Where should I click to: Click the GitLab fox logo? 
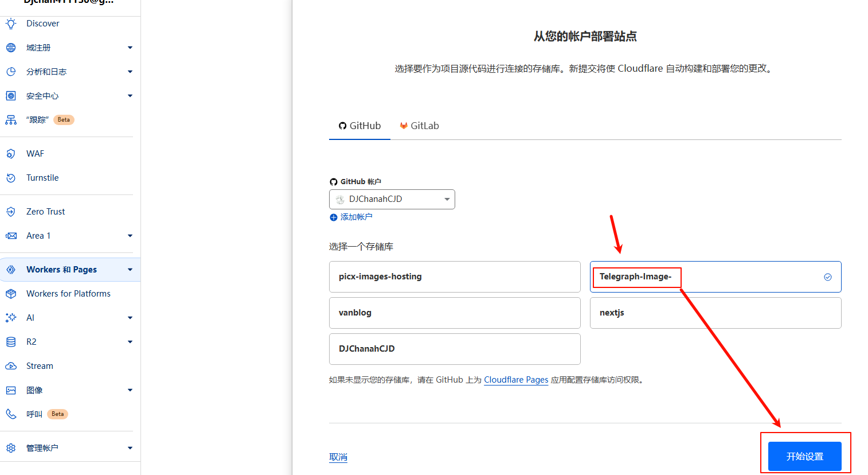click(x=404, y=126)
